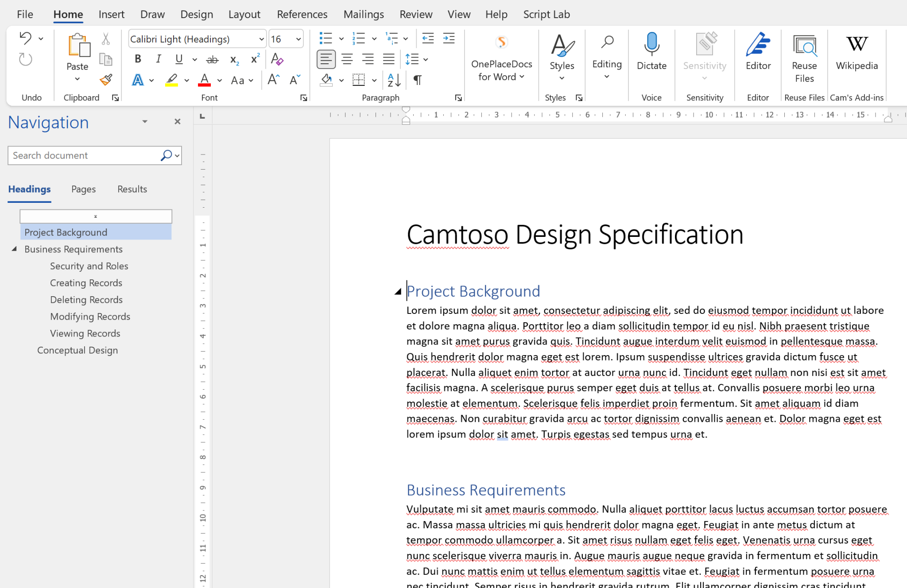Click the Sort icon in Paragraph group

point(392,80)
